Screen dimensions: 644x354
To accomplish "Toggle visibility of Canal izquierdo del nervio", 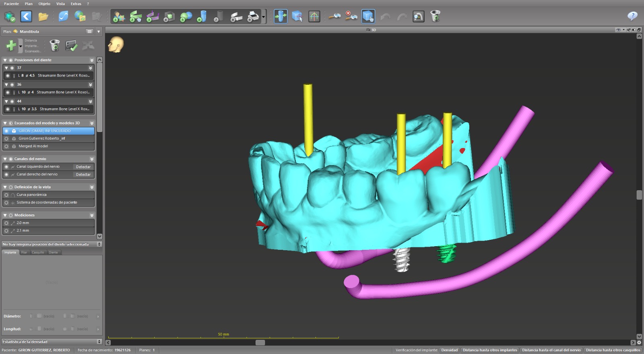I will tap(6, 167).
